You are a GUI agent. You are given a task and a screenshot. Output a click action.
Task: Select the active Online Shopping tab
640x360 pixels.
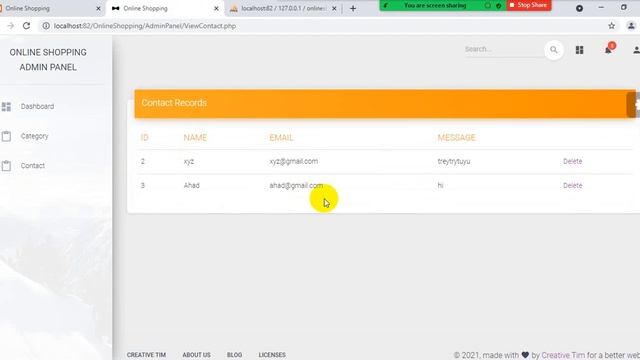(164, 8)
